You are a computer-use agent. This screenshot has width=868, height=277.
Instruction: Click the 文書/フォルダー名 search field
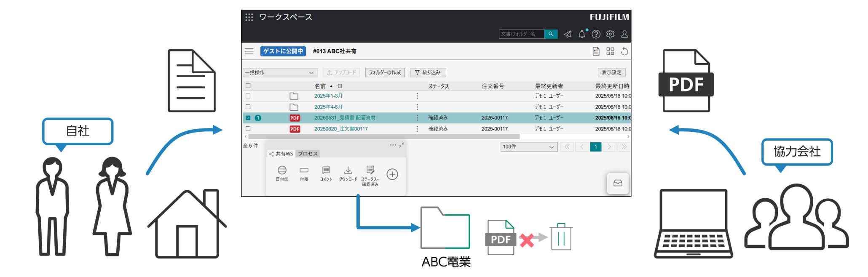(x=521, y=34)
